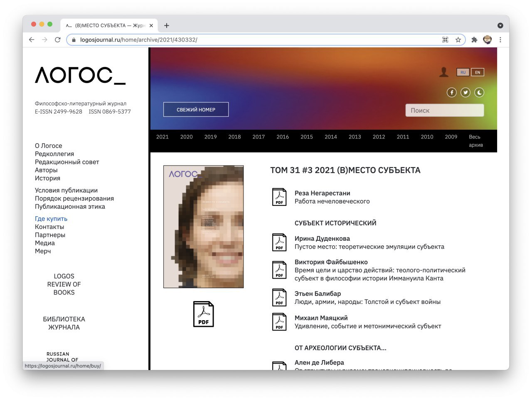Open the QR code icon in the address bar
The height and width of the screenshot is (400, 532).
click(x=445, y=40)
